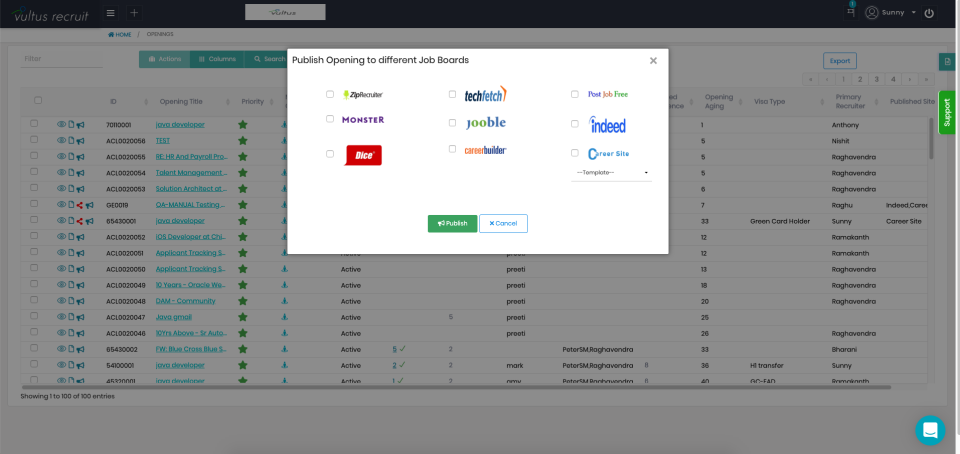960x454 pixels.
Task: Check the CareerBuilder checkbox
Action: [452, 149]
